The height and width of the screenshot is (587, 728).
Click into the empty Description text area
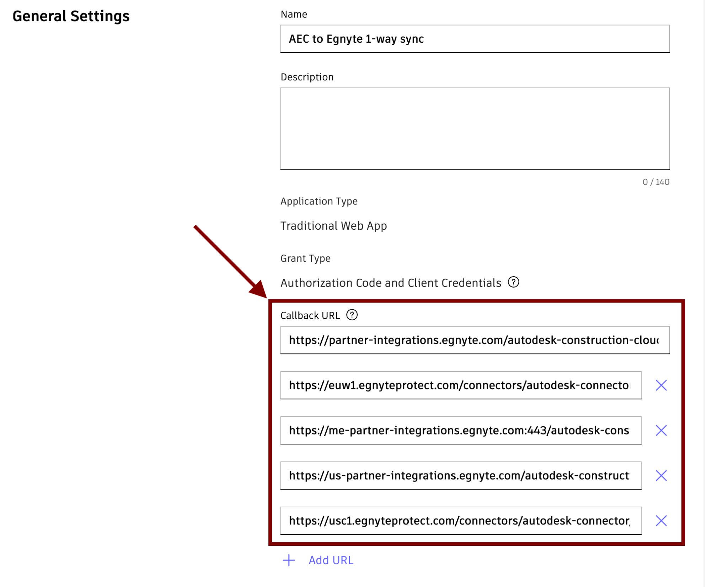[x=475, y=129]
